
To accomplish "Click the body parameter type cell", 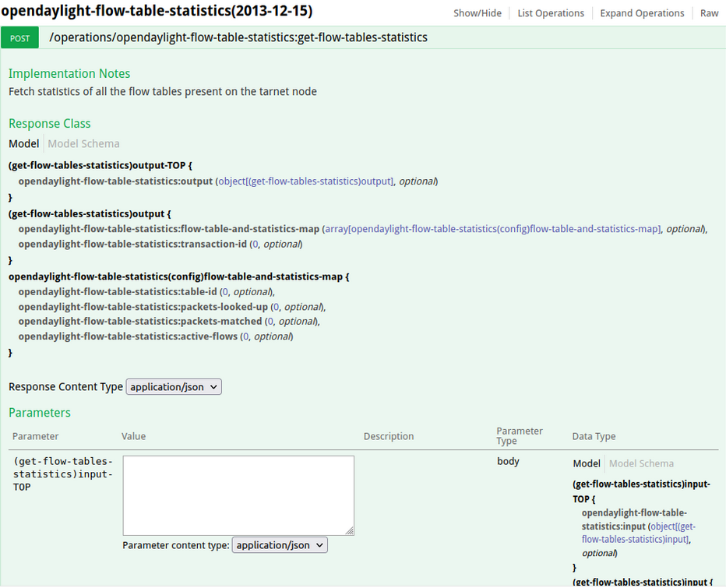I will pyautogui.click(x=508, y=461).
